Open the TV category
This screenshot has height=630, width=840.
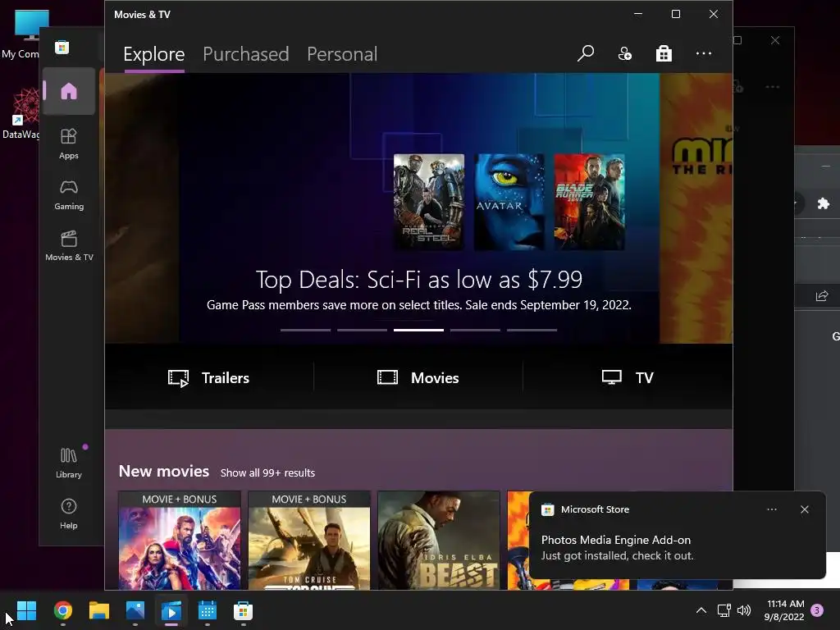[628, 377]
